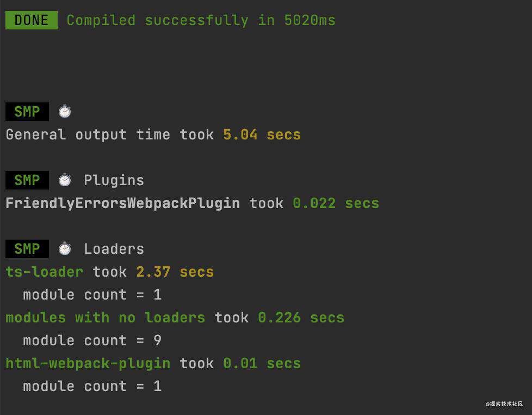Image resolution: width=532 pixels, height=415 pixels.
Task: Click the 2.37 secs ts-loader time
Action: coord(175,272)
